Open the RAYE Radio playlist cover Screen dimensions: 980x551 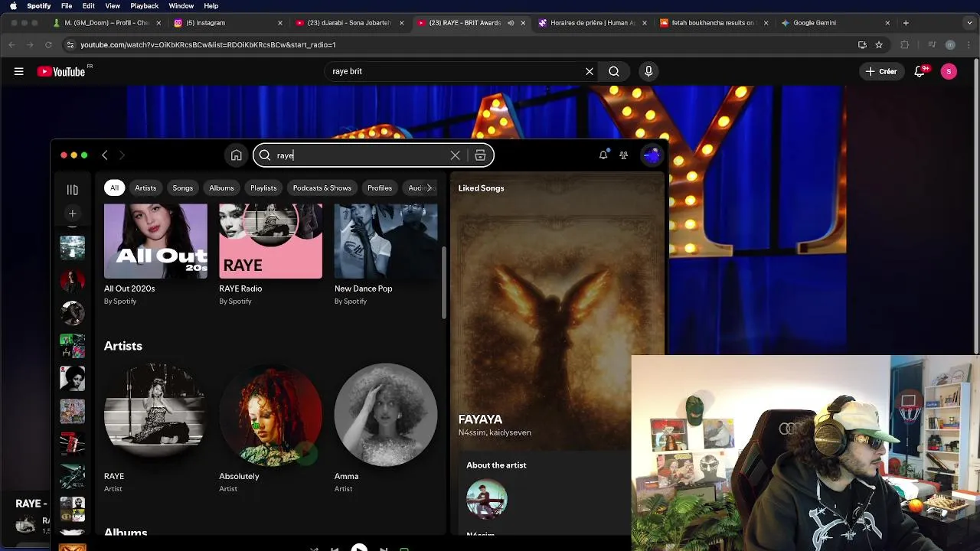[271, 241]
